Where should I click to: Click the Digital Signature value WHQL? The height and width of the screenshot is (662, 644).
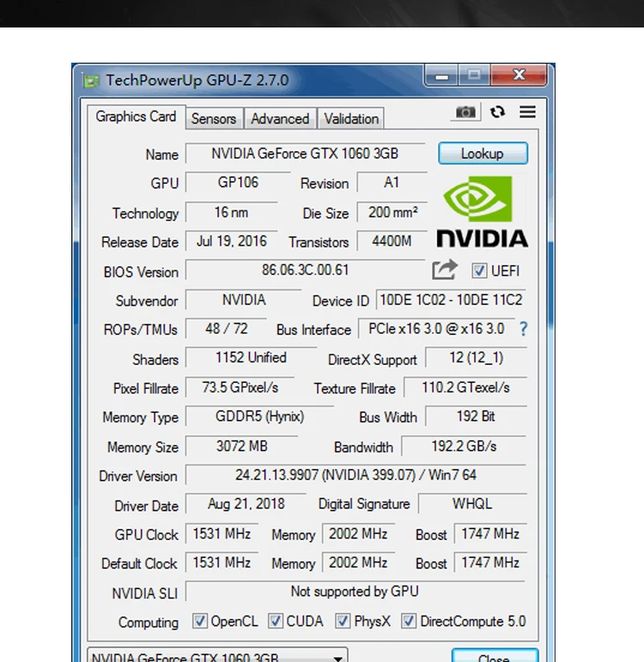472,504
